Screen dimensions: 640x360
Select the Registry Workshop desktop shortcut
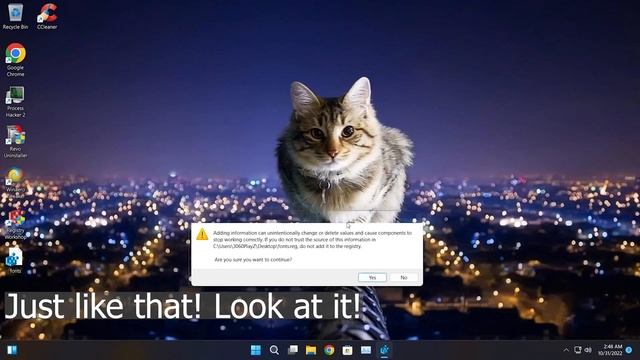(x=15, y=224)
